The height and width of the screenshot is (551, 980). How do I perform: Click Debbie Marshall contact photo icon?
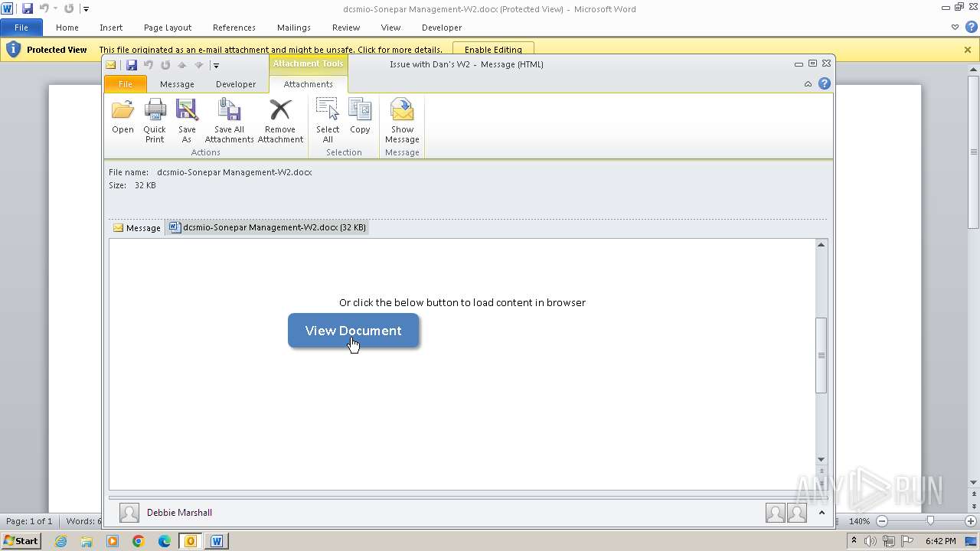[x=129, y=513]
